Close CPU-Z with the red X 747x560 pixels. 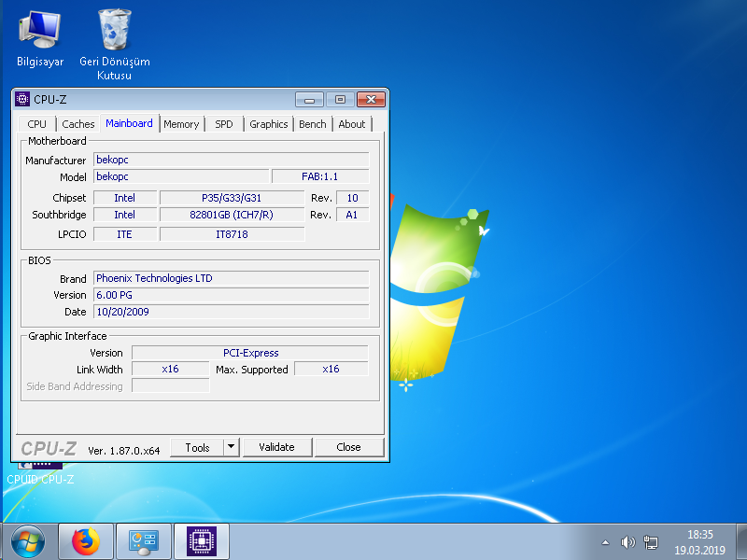click(x=371, y=100)
